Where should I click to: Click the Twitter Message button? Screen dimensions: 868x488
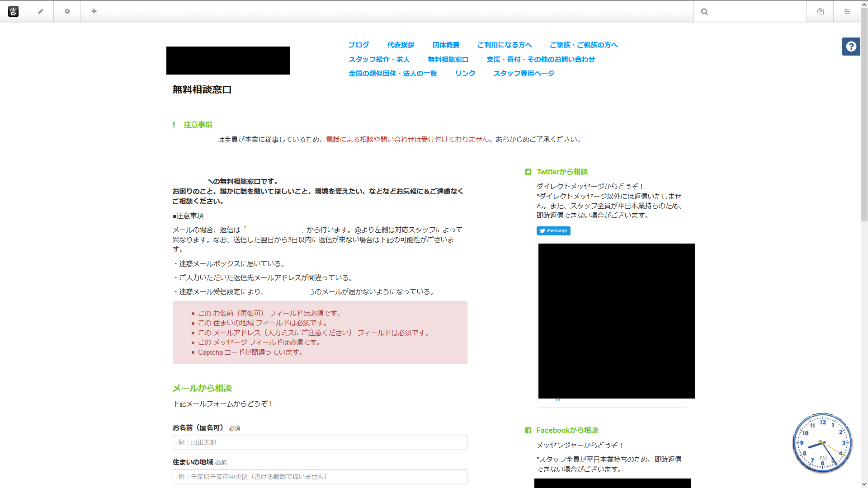[x=553, y=230]
